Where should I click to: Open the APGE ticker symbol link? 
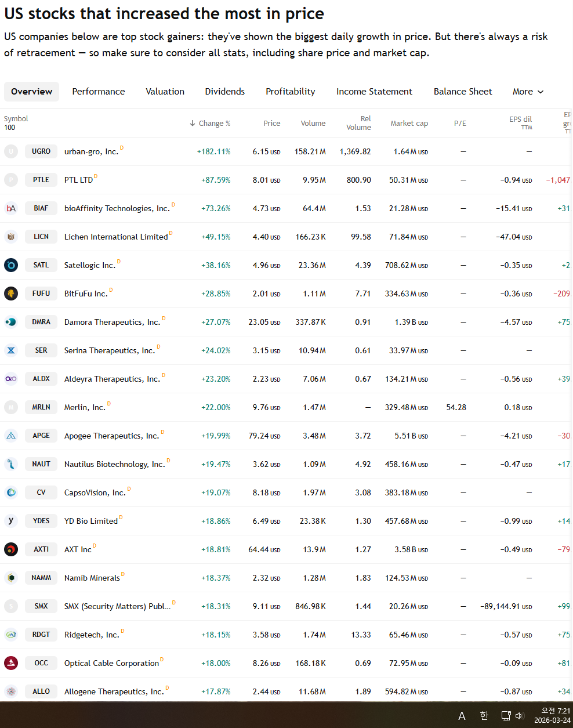[41, 436]
